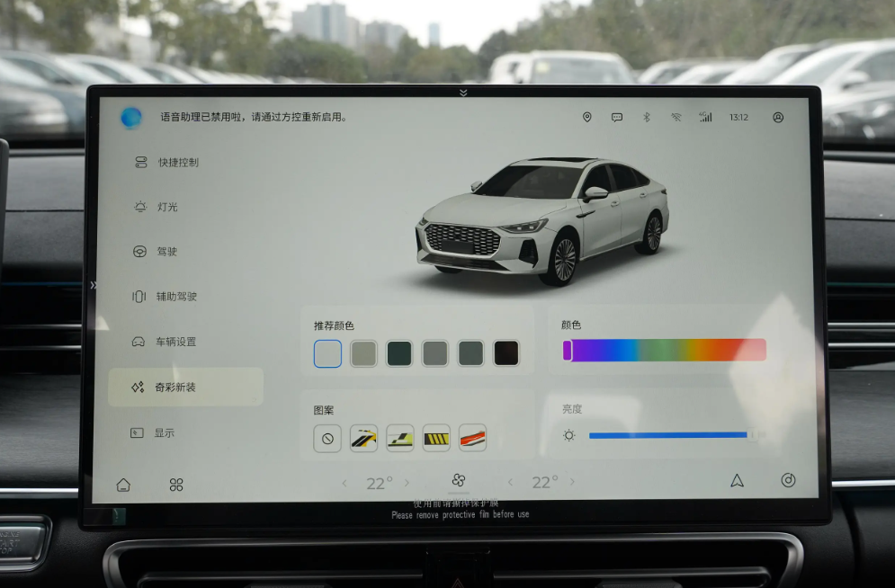The height and width of the screenshot is (588, 895).
Task: Decrease right temperature with left arrow
Action: tap(510, 483)
